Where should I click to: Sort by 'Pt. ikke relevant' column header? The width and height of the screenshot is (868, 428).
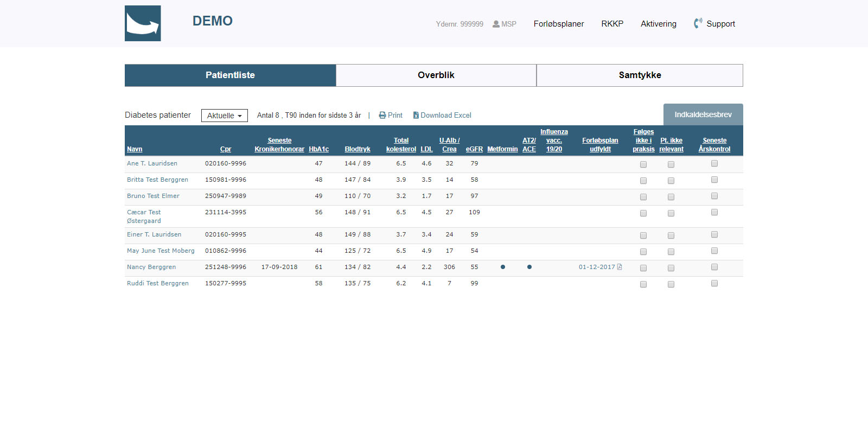[x=671, y=145]
